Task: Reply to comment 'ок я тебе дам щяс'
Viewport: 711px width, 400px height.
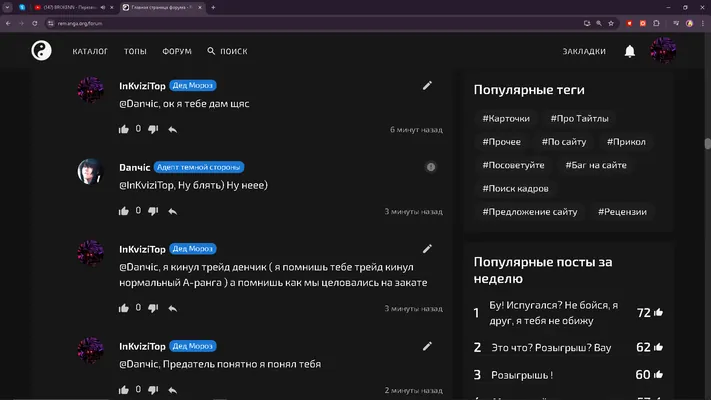Action: (x=172, y=130)
